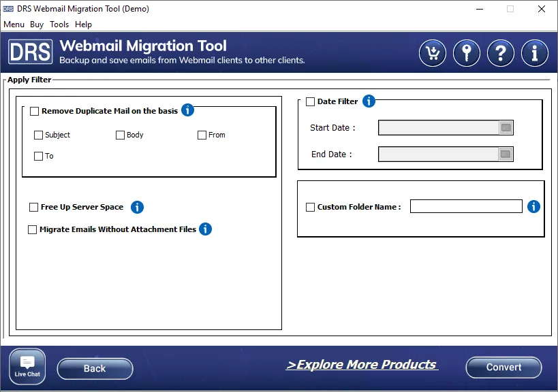558x392 pixels.
Task: Check the Body checkbox
Action: coord(120,135)
